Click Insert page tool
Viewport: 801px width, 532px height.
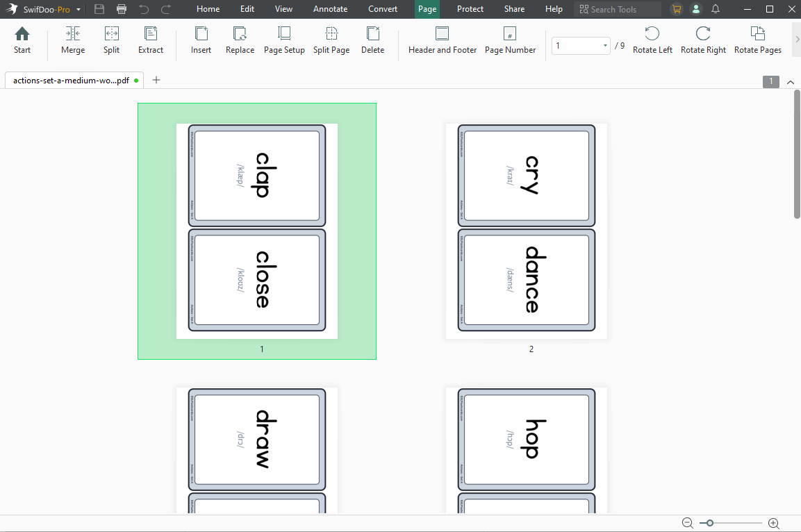tap(201, 40)
